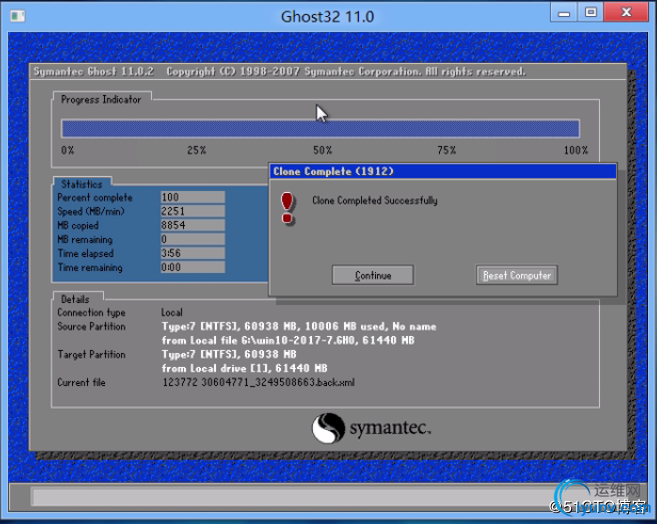Image resolution: width=657 pixels, height=524 pixels.
Task: Click the Time elapsed label
Action: click(x=85, y=253)
